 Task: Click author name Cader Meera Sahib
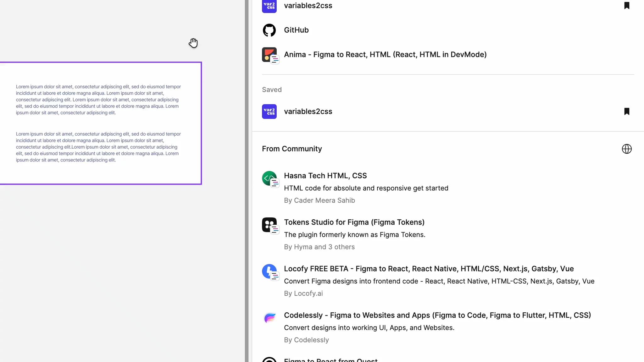324,200
